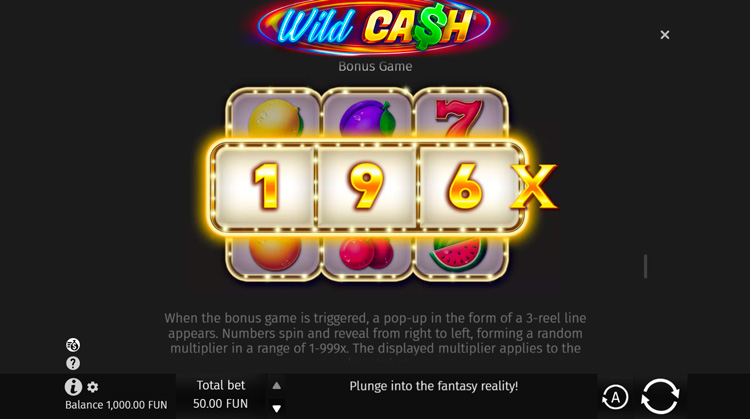Close the Bonus Game info panel

(x=664, y=35)
